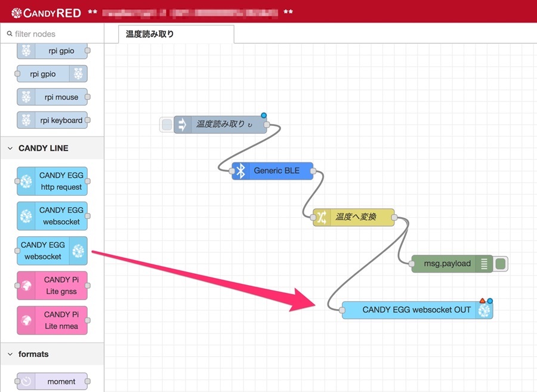Trigger the 温度読み取り inject node button
The image size is (537, 392).
(x=167, y=124)
